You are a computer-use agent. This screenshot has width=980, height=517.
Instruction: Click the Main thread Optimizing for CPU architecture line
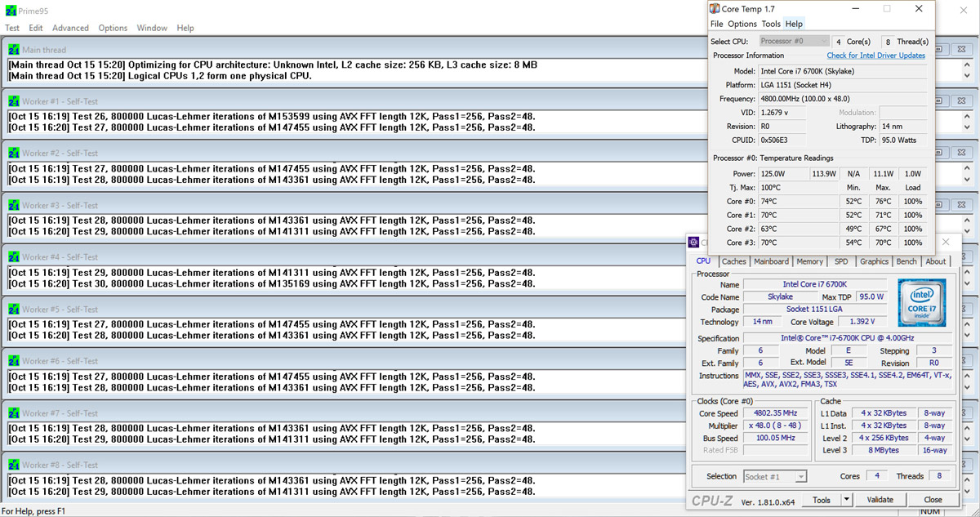pos(273,65)
